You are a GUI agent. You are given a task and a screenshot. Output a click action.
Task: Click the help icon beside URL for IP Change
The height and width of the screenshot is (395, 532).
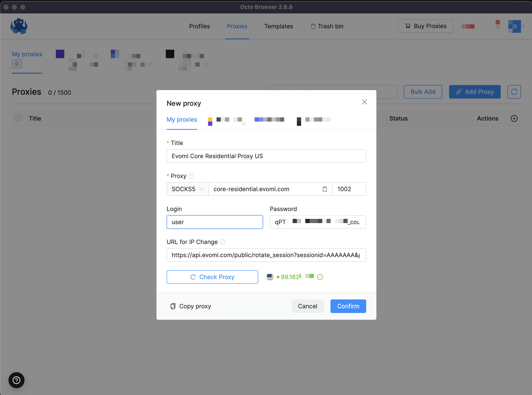click(222, 242)
